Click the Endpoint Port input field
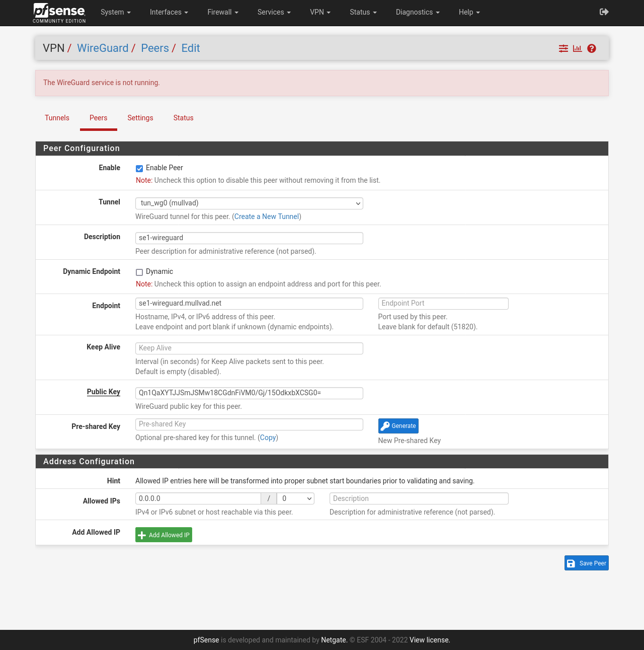 coord(443,303)
